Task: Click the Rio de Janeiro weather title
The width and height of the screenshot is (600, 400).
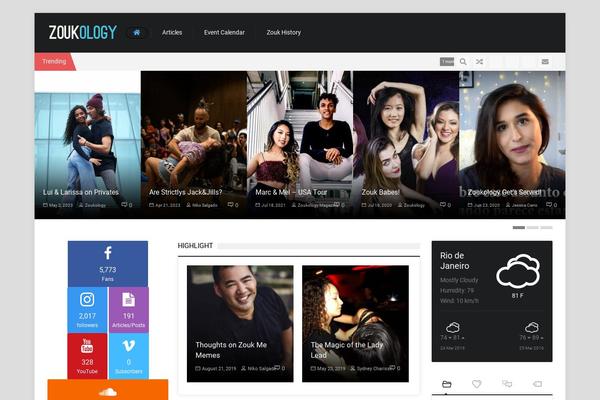Action: [x=455, y=261]
